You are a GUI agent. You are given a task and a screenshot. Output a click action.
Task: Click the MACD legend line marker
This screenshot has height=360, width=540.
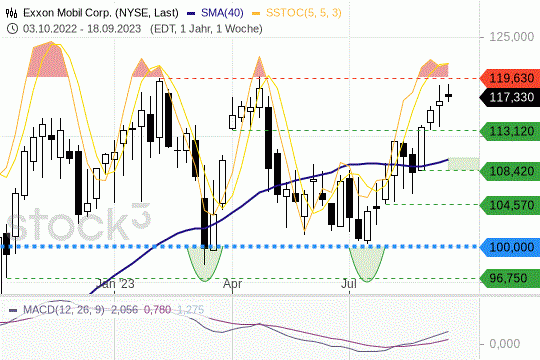(13, 310)
